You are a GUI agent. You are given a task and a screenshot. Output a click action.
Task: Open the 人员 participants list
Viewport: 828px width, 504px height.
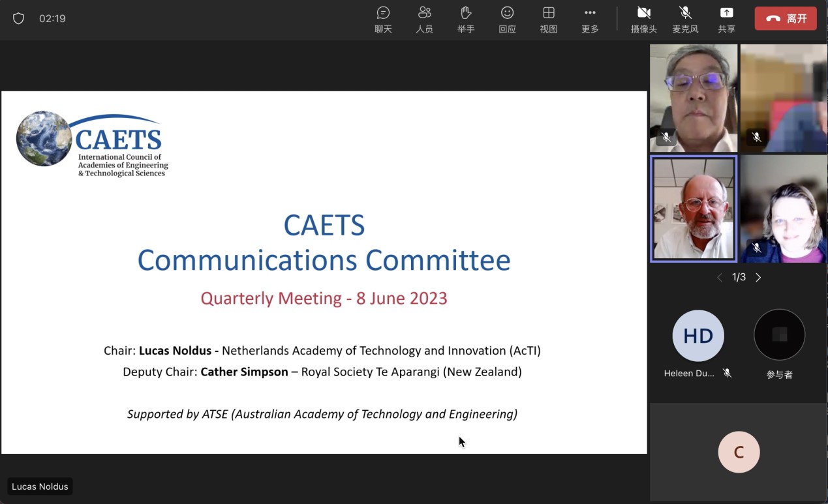[x=424, y=18]
